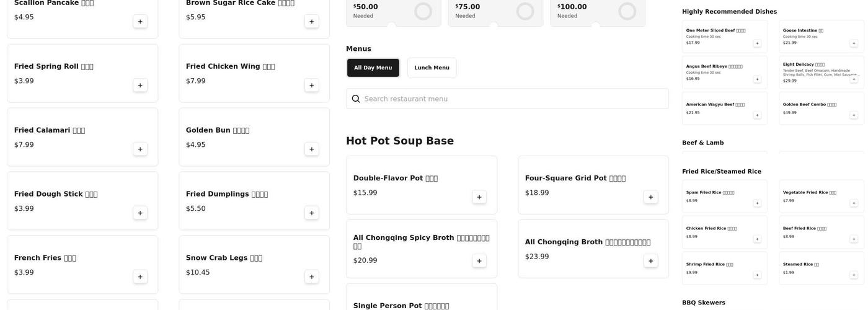Click the $75.00 progress ring
The width and height of the screenshot is (868, 310).
click(525, 11)
